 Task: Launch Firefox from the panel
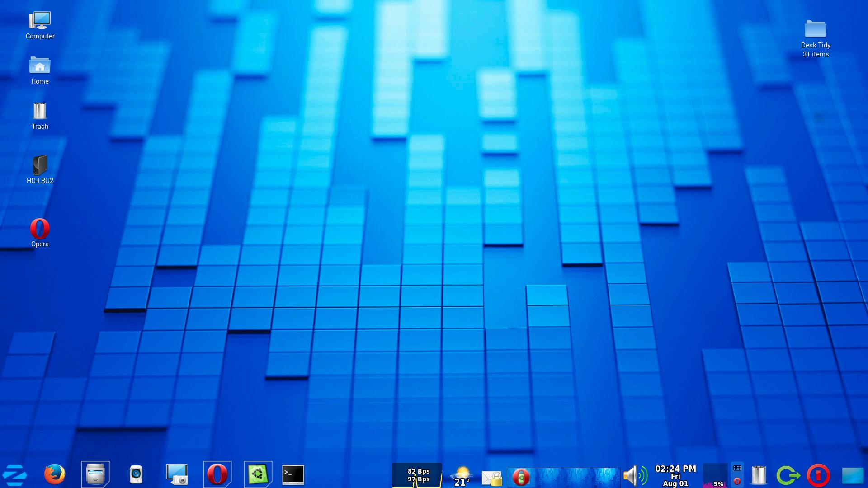[x=55, y=474]
